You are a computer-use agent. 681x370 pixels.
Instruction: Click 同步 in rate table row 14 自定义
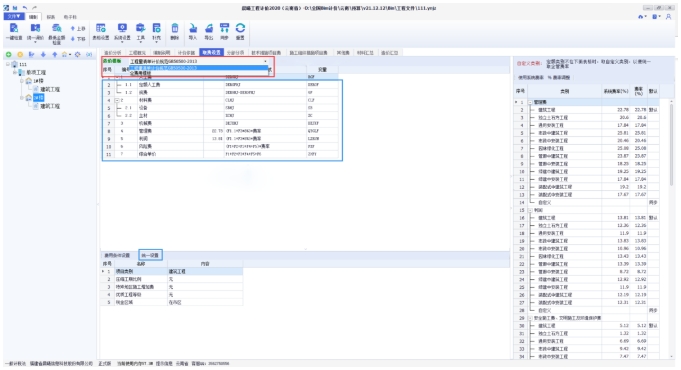coord(653,202)
